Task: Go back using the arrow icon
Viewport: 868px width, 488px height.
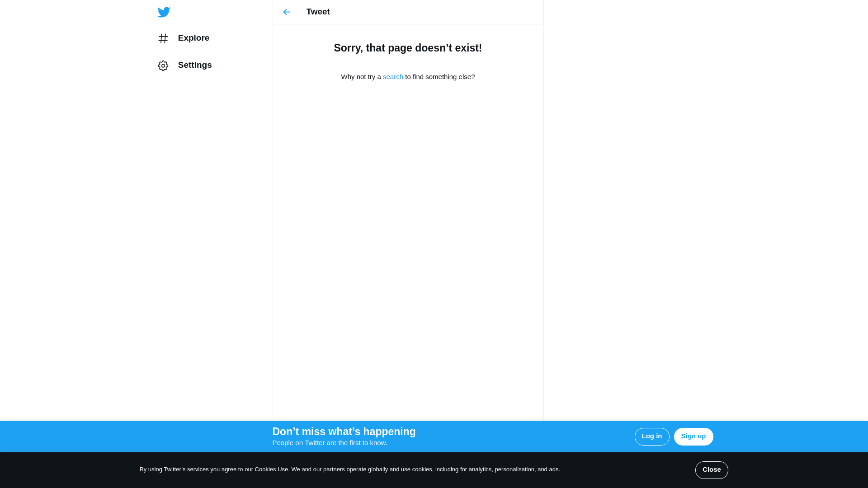Action: tap(287, 12)
